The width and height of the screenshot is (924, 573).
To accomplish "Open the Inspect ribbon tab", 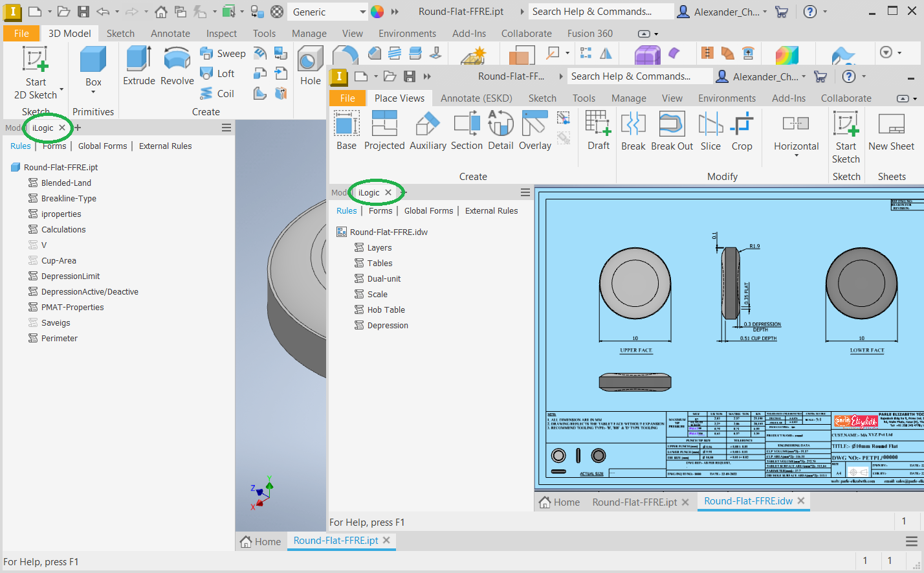I will pos(221,34).
